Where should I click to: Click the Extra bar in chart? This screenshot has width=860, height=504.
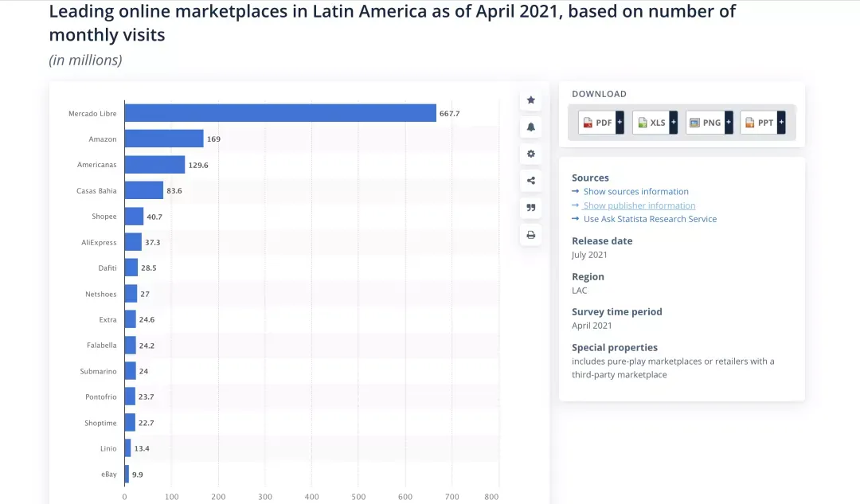[131, 319]
